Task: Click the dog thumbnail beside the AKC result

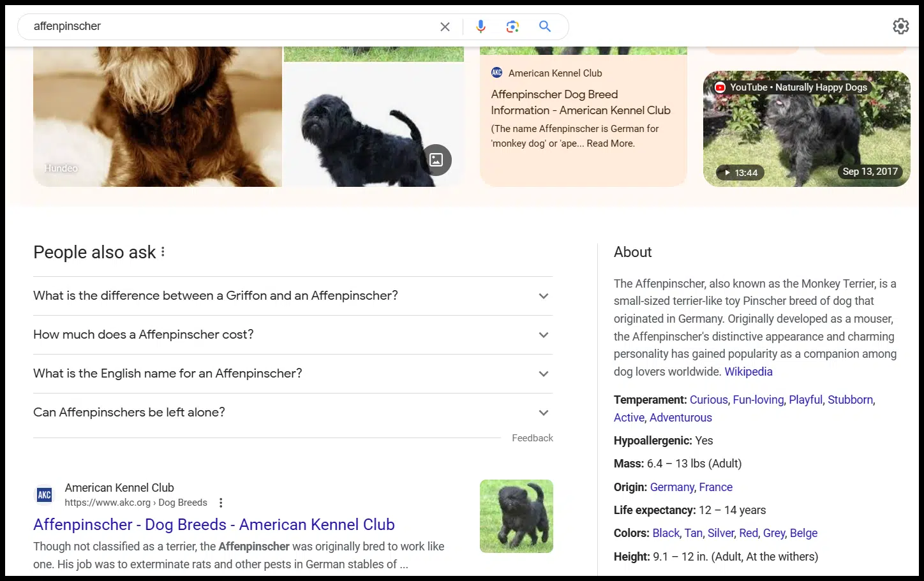Action: [x=516, y=516]
